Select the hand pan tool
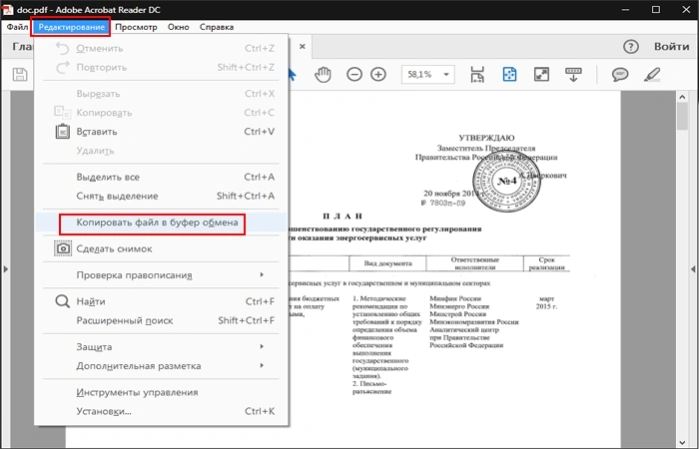 coord(323,74)
